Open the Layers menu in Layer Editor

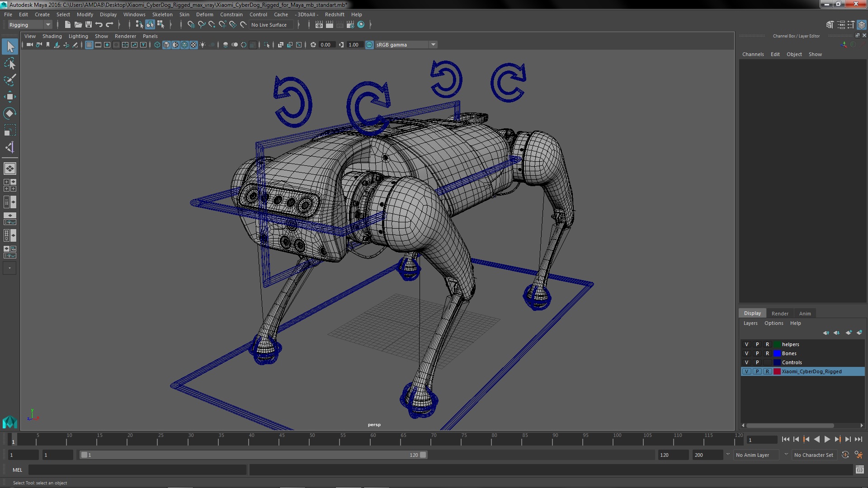pos(750,324)
